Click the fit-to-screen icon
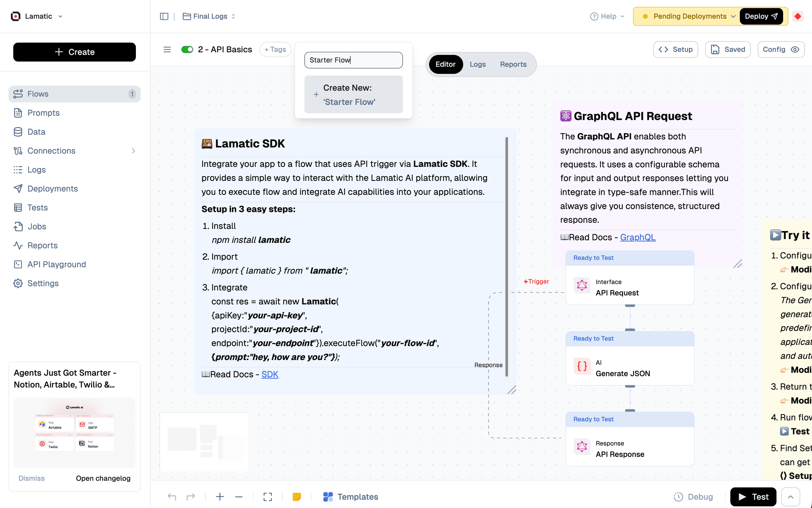This screenshot has width=812, height=508. click(268, 497)
